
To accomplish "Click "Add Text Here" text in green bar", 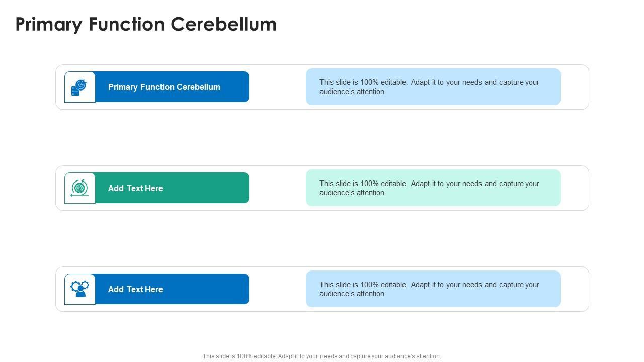I will tap(135, 188).
